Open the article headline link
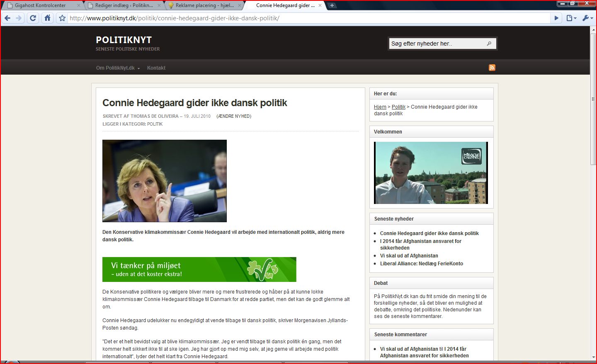 195,103
